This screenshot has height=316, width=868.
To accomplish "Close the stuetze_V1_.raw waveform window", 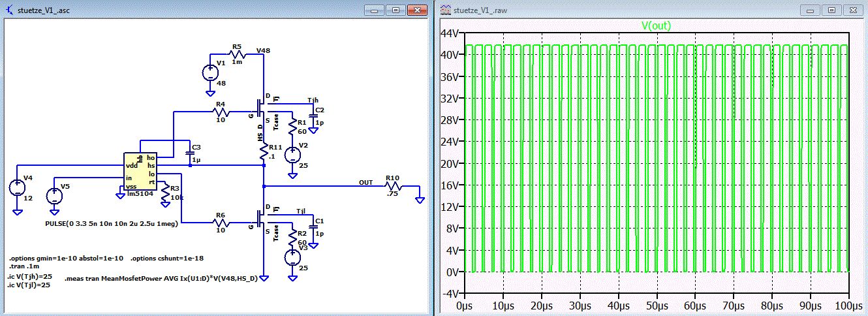I will point(853,10).
